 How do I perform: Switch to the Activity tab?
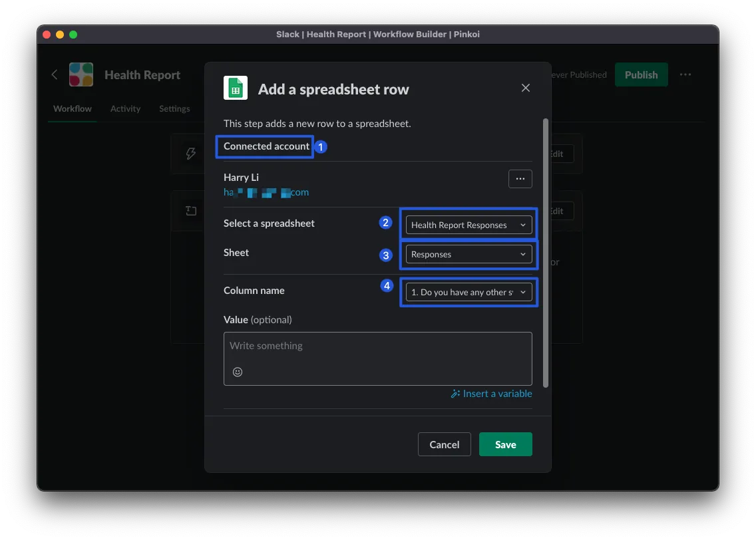pyautogui.click(x=125, y=108)
